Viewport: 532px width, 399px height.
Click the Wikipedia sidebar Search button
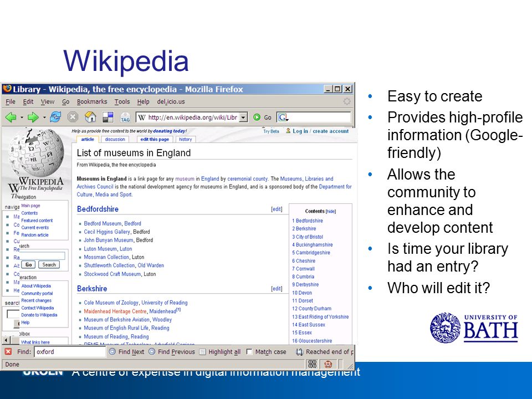pos(49,265)
